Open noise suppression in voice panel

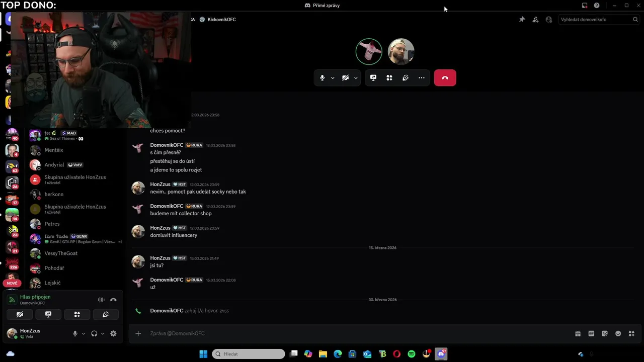101,300
